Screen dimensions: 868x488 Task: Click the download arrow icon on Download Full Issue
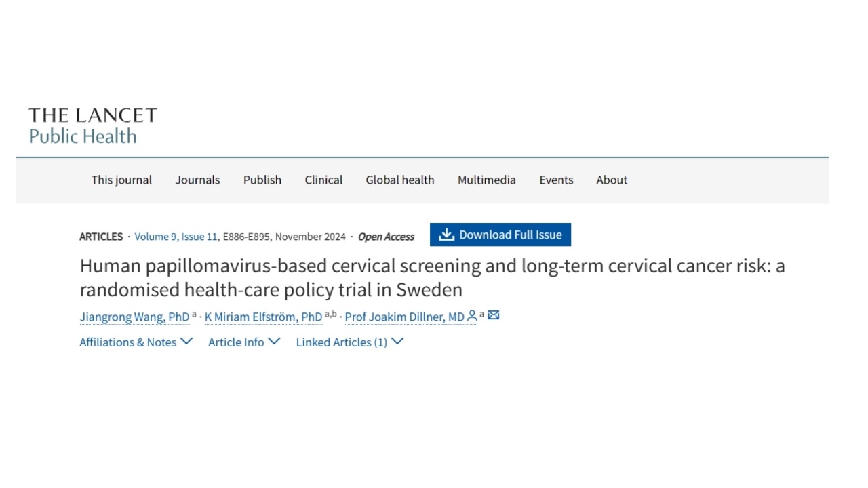[446, 235]
